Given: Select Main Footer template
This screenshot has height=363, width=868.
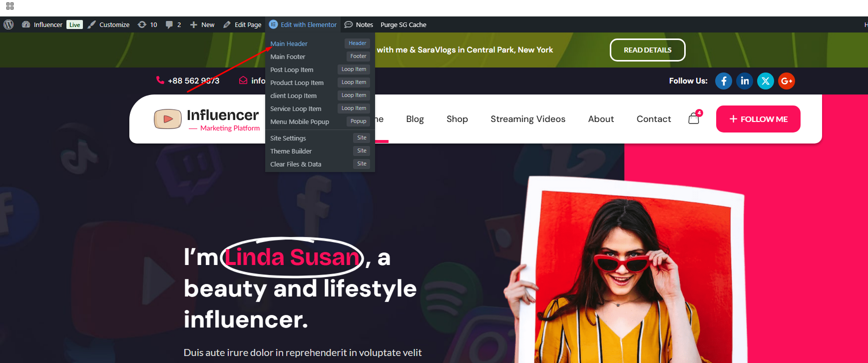Looking at the screenshot, I should click(288, 56).
